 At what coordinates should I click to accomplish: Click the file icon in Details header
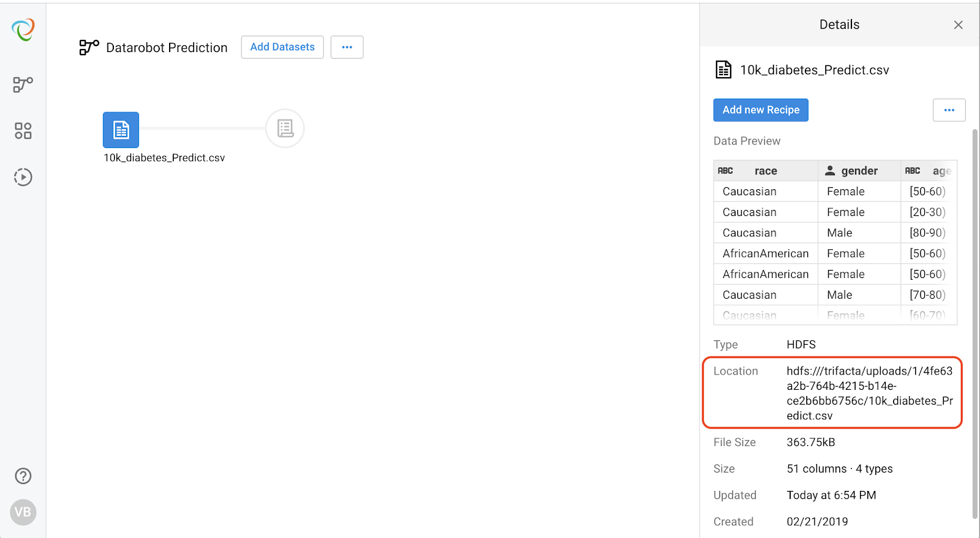click(x=723, y=70)
